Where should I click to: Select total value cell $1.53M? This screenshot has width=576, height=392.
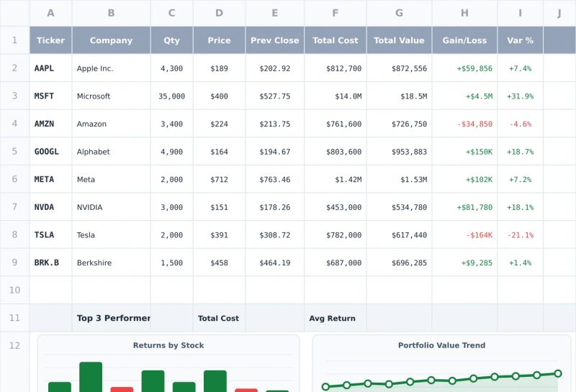pos(400,179)
